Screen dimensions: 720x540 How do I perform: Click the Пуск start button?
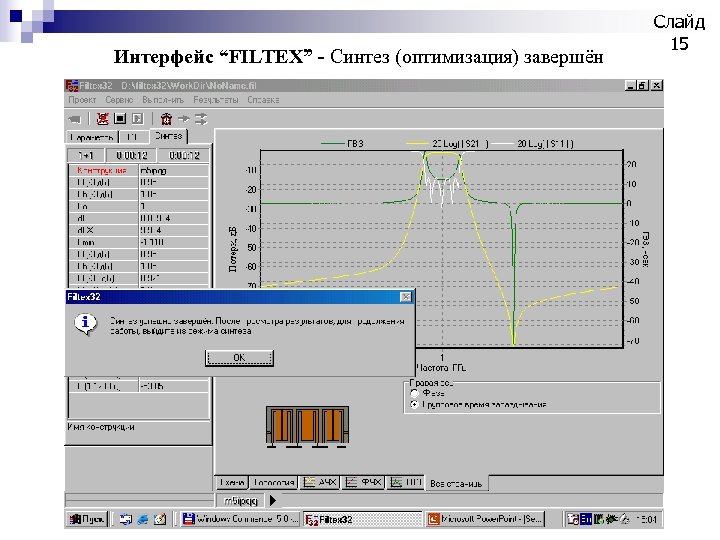87,519
